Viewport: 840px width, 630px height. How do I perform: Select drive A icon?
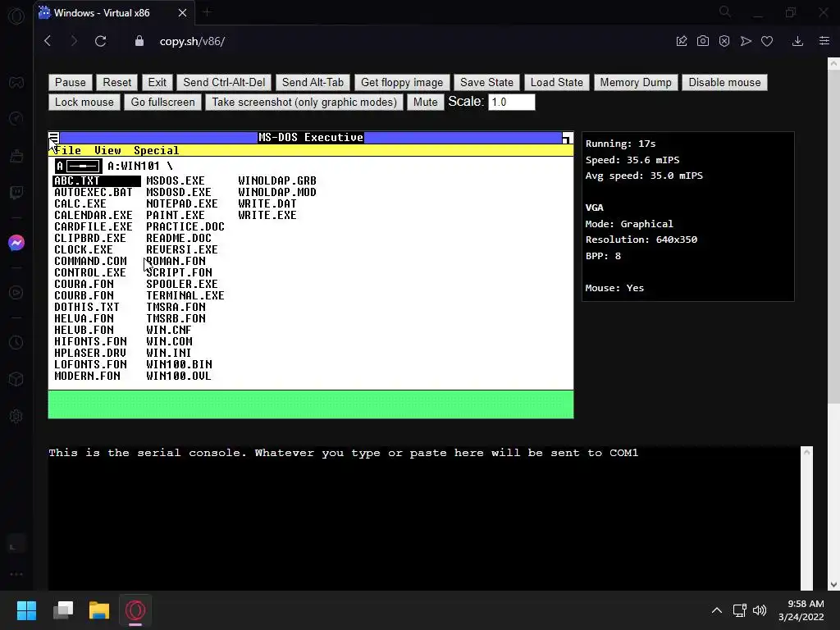pos(79,166)
